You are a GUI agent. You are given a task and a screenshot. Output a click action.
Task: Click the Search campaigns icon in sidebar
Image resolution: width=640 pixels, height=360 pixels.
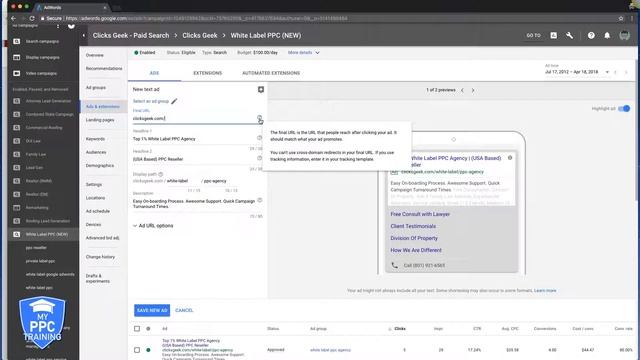coord(16,41)
